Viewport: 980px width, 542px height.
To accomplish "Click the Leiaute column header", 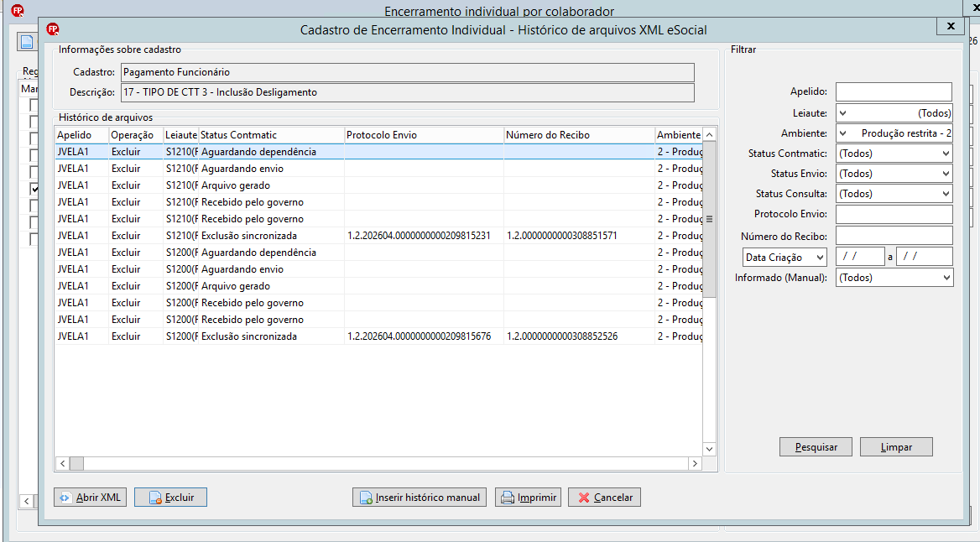I will [x=180, y=135].
